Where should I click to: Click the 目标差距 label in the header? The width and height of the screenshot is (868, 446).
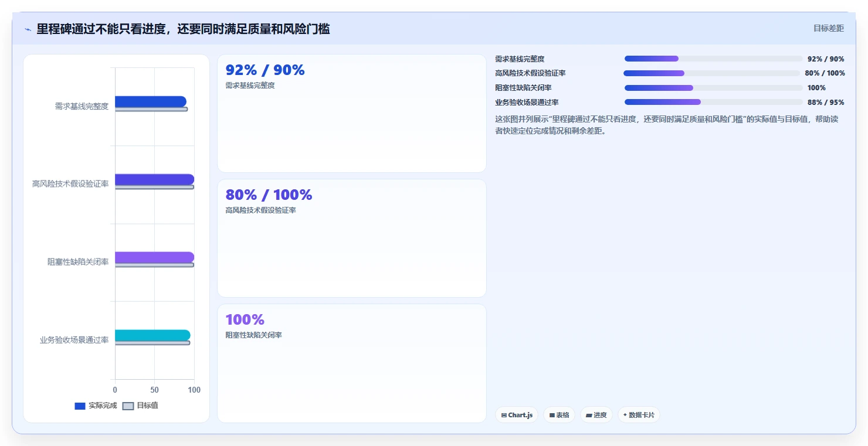(828, 28)
